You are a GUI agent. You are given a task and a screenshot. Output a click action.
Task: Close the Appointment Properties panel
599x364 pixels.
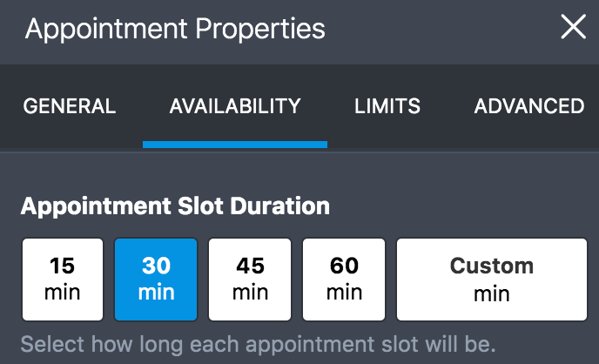point(573,28)
